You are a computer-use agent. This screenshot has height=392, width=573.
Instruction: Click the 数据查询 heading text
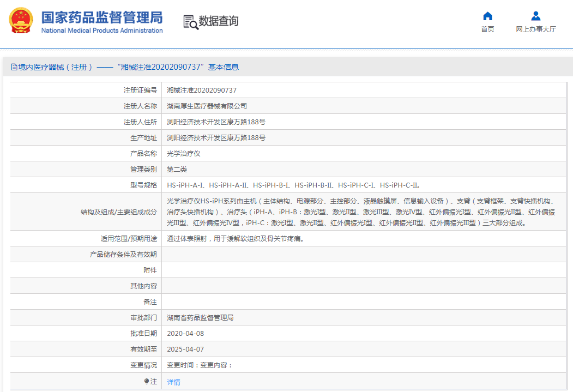pos(219,21)
